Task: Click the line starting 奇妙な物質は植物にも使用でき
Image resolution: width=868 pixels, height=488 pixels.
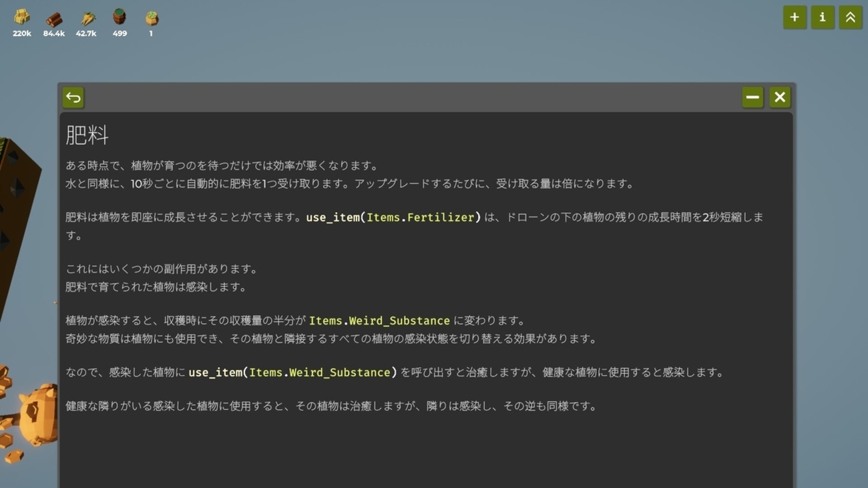Action: coord(331,338)
